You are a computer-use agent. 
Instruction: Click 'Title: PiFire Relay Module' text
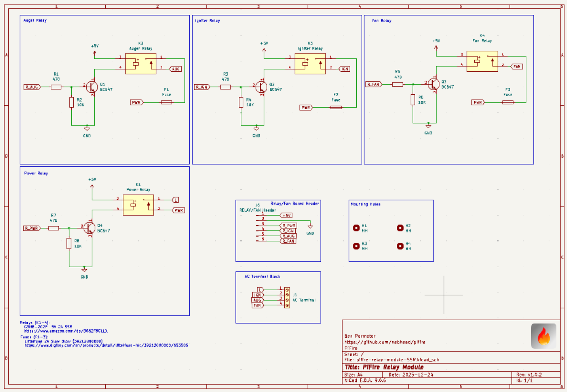pyautogui.click(x=384, y=367)
